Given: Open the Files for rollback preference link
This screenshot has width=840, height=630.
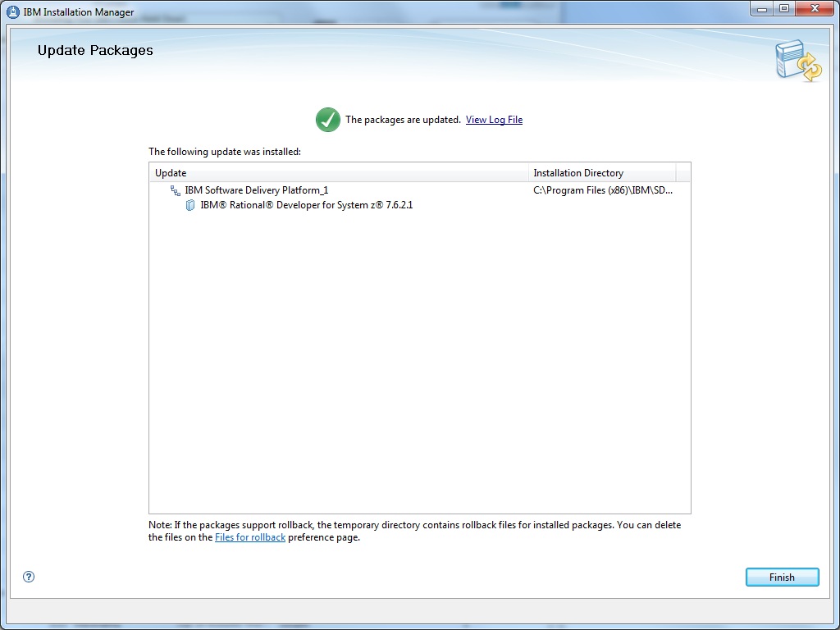Looking at the screenshot, I should tap(250, 536).
